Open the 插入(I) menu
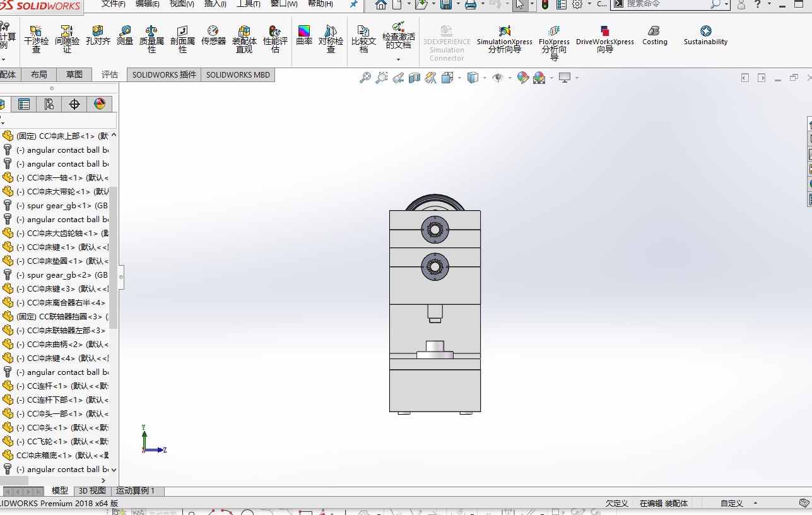 click(215, 4)
